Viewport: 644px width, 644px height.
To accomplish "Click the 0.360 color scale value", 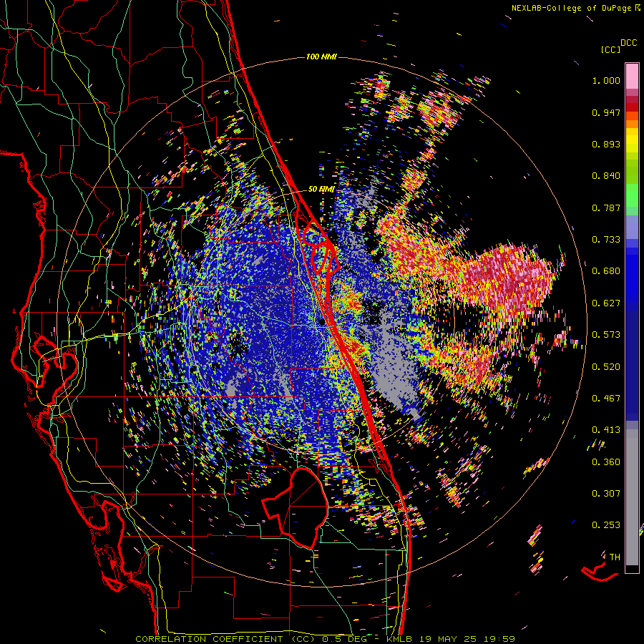I will pos(606,462).
